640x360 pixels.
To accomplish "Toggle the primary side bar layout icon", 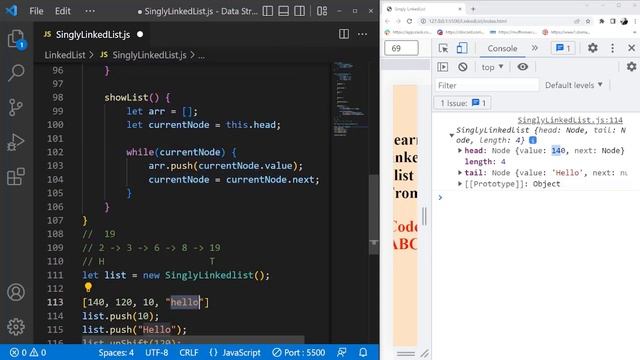I will (x=268, y=11).
